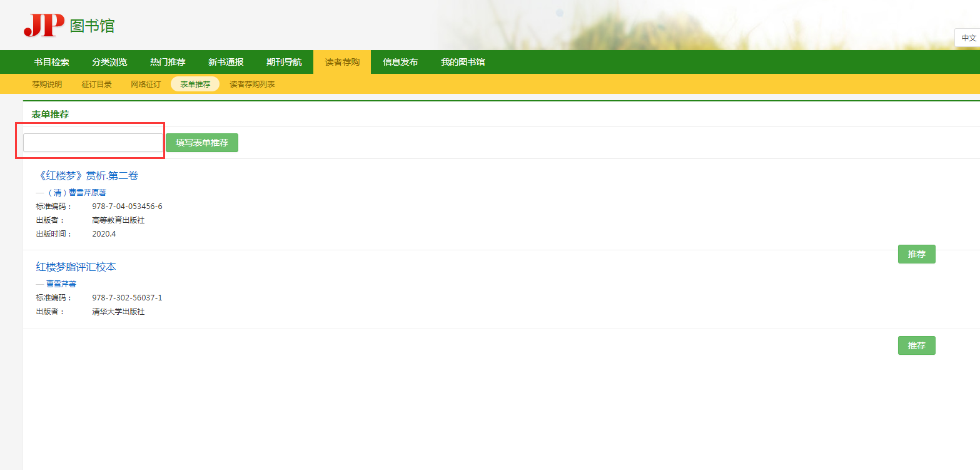Viewport: 980px width, 470px height.
Task: Switch language via the 中文 button
Action: (x=968, y=38)
